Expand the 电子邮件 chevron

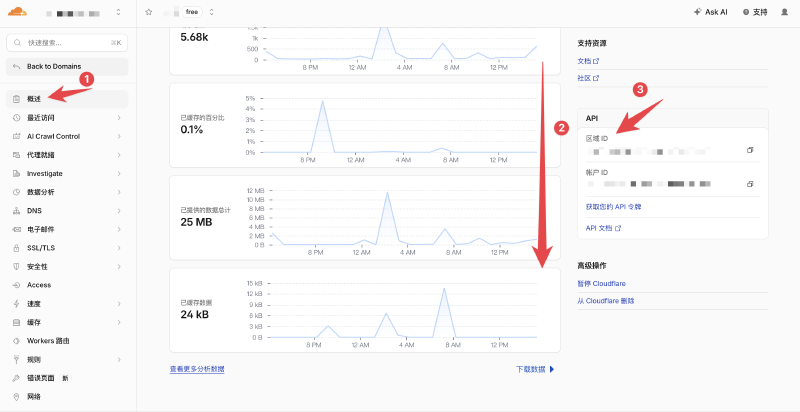(x=119, y=229)
